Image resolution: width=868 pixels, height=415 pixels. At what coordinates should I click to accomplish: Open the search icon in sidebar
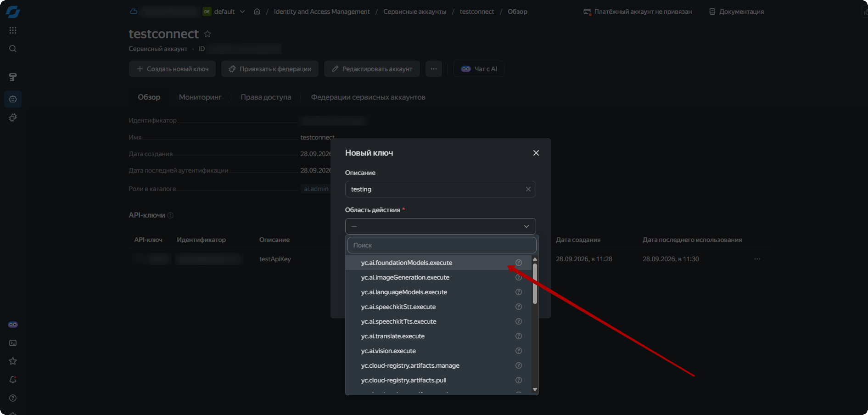point(13,49)
